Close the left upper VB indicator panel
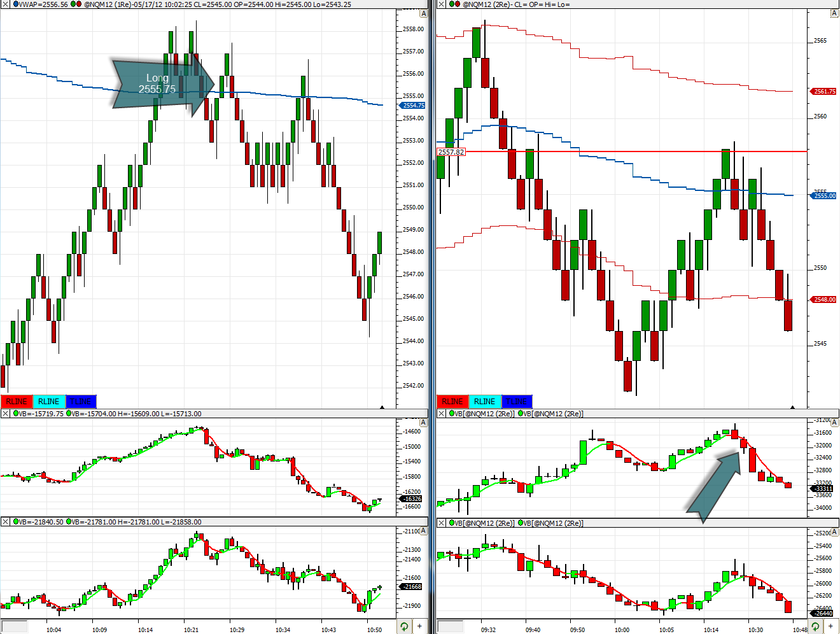 coord(5,414)
